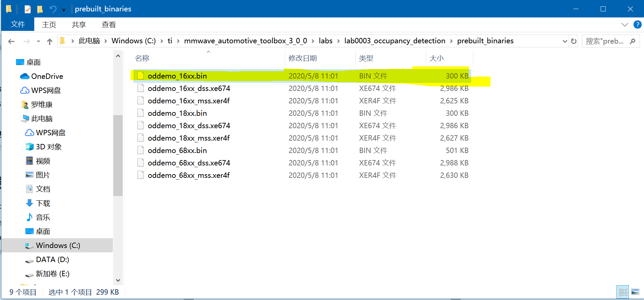Click the file icon of oddemo_68xx.bin

[x=141, y=150]
